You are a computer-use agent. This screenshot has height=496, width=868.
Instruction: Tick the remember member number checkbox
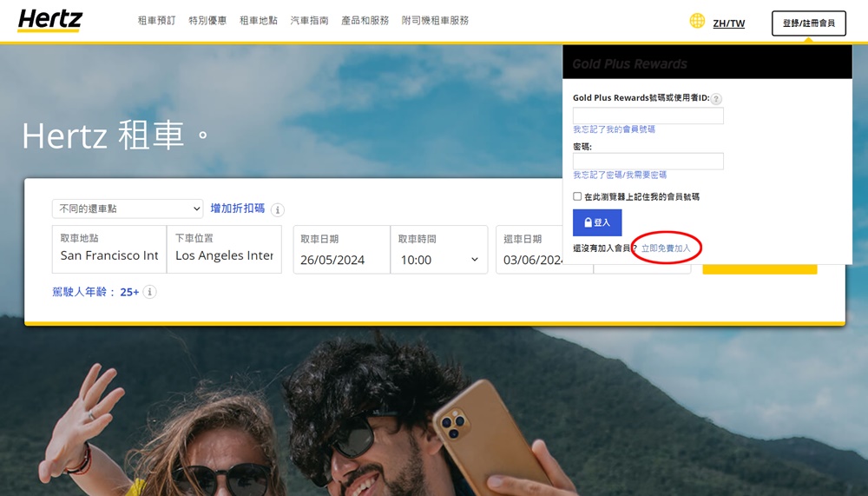click(x=577, y=196)
